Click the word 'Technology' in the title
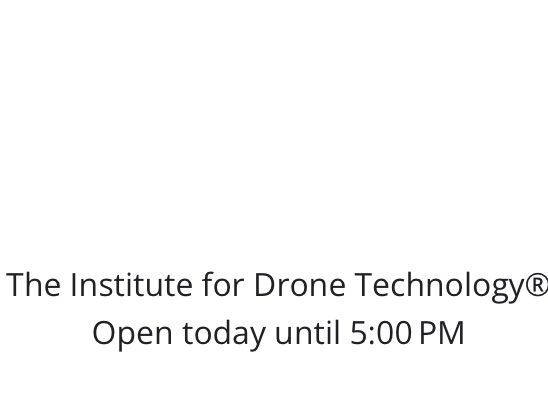 (x=439, y=287)
